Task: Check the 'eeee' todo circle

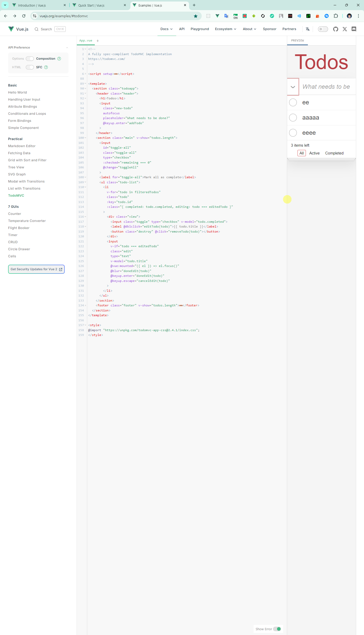Action: click(293, 133)
